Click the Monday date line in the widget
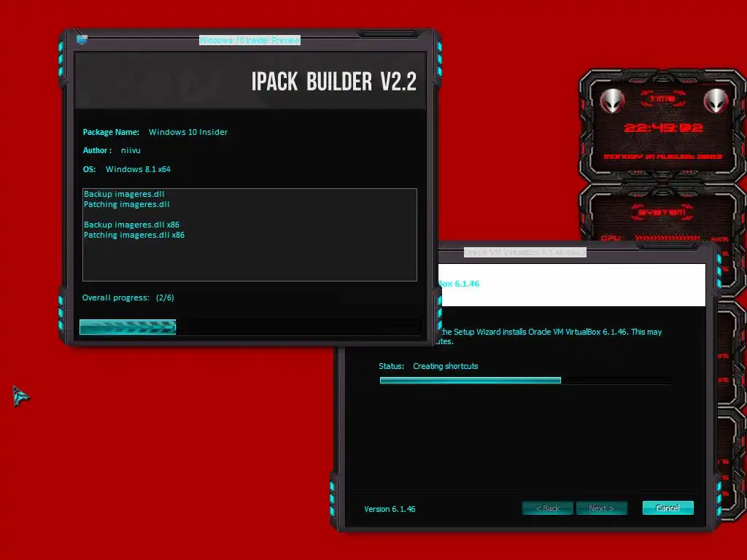747x560 pixels. click(x=662, y=156)
